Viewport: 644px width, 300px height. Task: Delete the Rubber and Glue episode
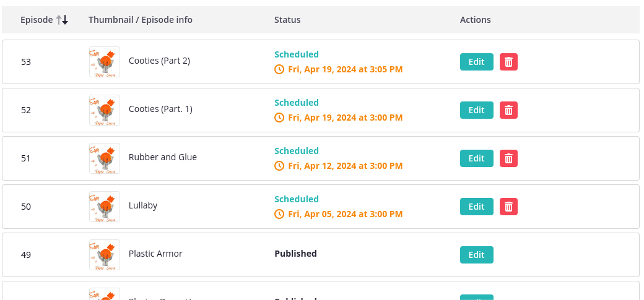pyautogui.click(x=508, y=158)
